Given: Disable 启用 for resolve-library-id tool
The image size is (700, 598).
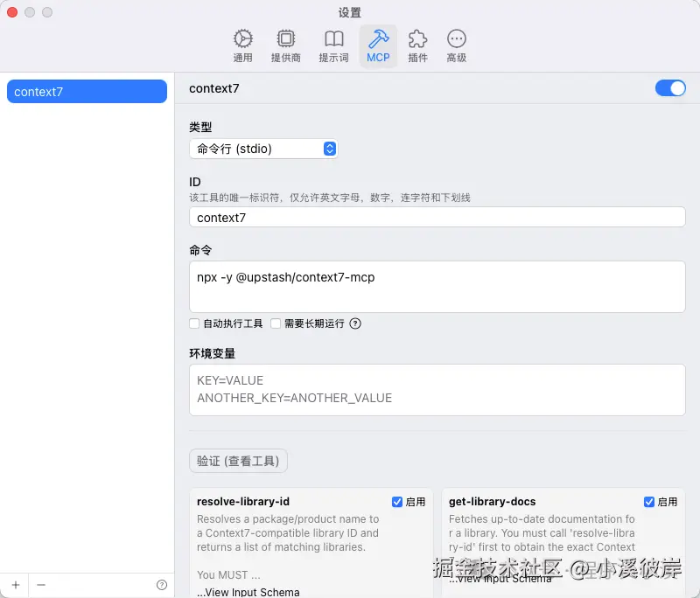Looking at the screenshot, I should tap(396, 501).
